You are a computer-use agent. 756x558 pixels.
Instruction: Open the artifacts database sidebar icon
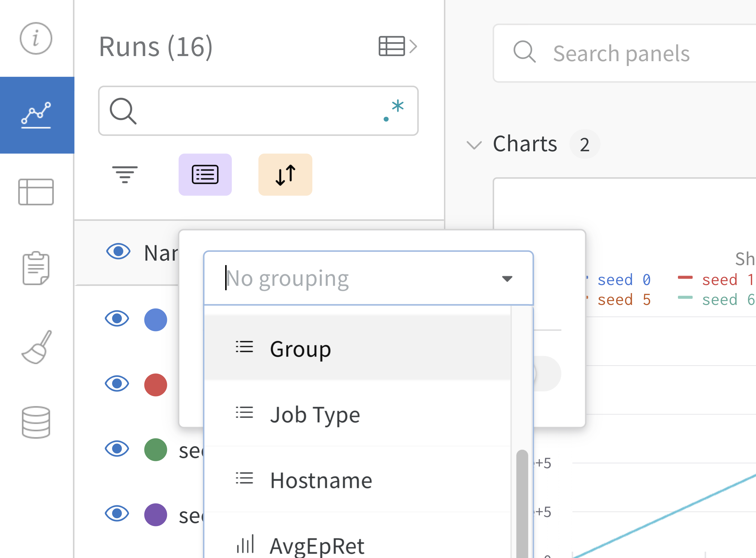[36, 422]
